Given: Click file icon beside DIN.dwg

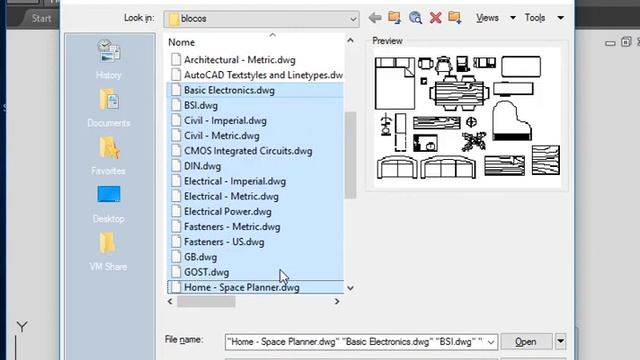Looking at the screenshot, I should point(176,166).
